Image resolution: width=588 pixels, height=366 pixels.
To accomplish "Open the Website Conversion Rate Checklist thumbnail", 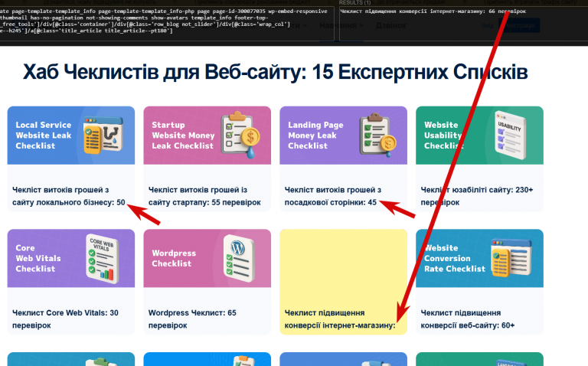I will [479, 258].
